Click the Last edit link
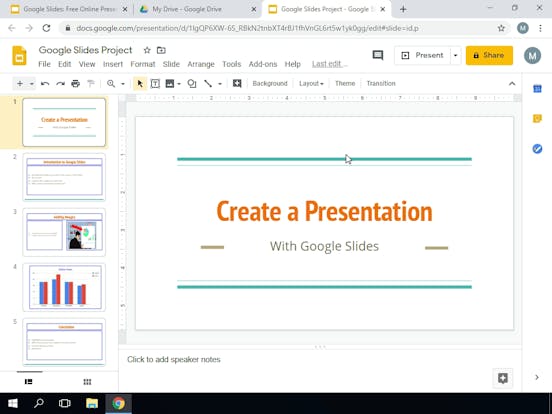Screen dimensions: 552x414 330,64
